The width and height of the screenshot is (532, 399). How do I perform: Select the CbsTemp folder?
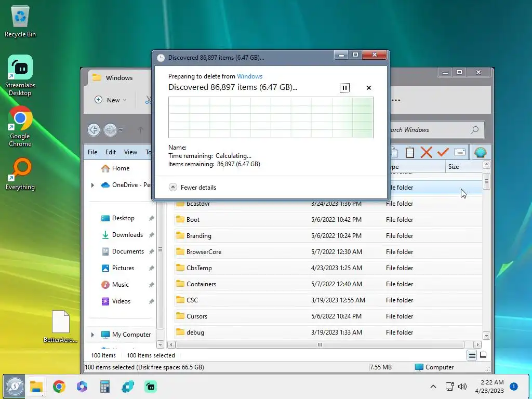click(328, 268)
